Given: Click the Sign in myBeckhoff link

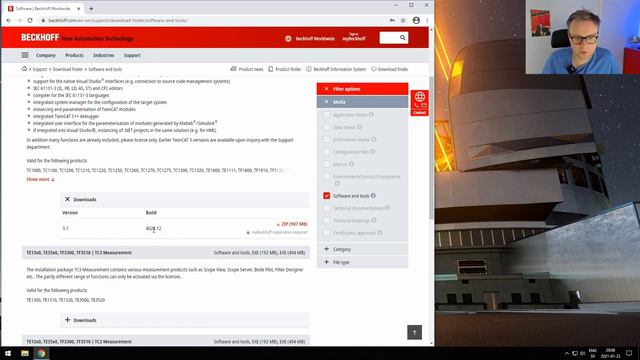Looking at the screenshot, I should (354, 37).
